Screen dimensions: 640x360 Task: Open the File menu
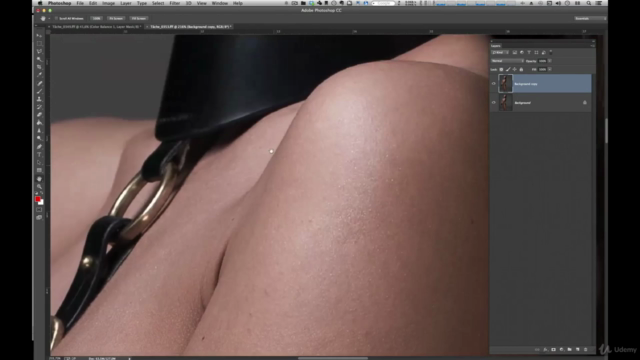(80, 3)
